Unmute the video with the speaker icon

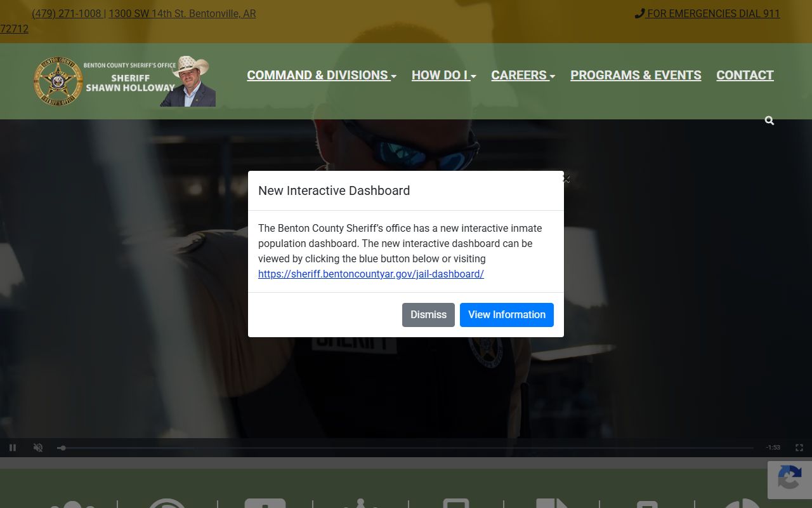click(38, 448)
